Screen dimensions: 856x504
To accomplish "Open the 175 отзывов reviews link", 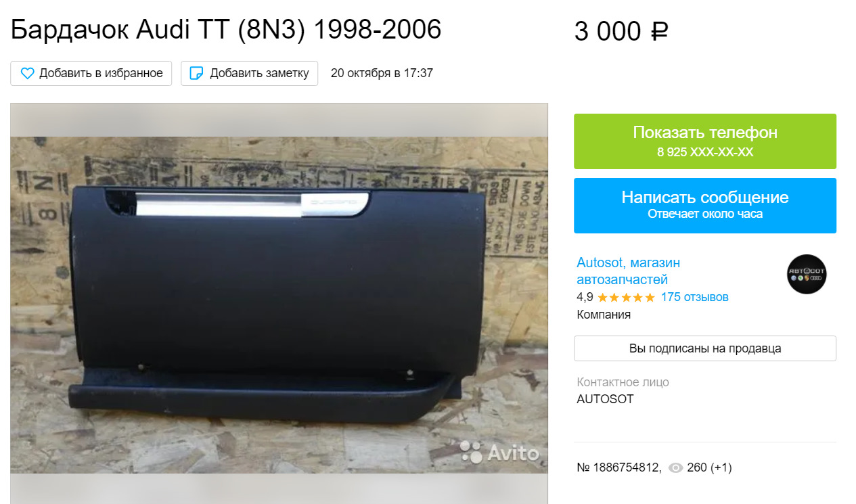I will click(x=695, y=297).
